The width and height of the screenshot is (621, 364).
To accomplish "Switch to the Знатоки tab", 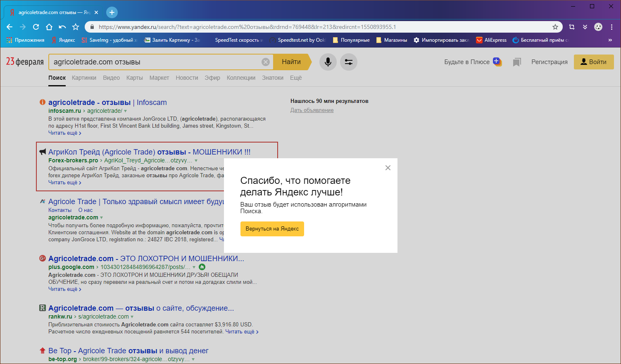I will pos(273,78).
